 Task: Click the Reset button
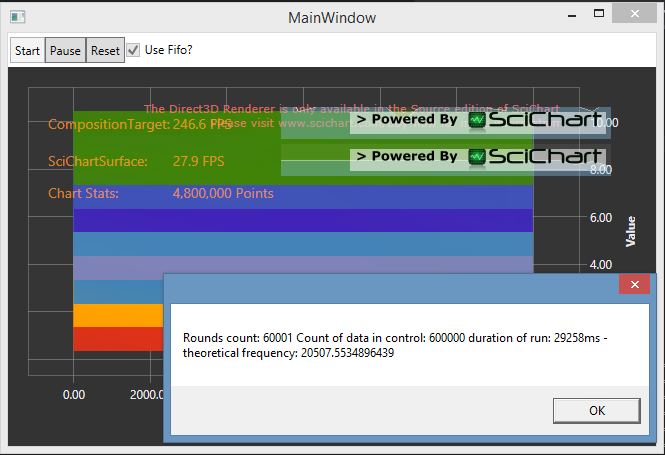coord(105,50)
